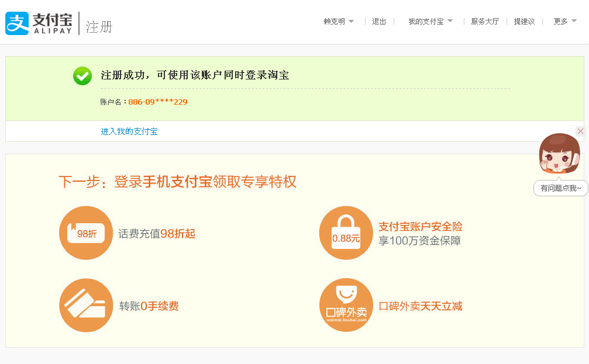
Task: Close the customer service helper widget
Action: click(x=580, y=131)
